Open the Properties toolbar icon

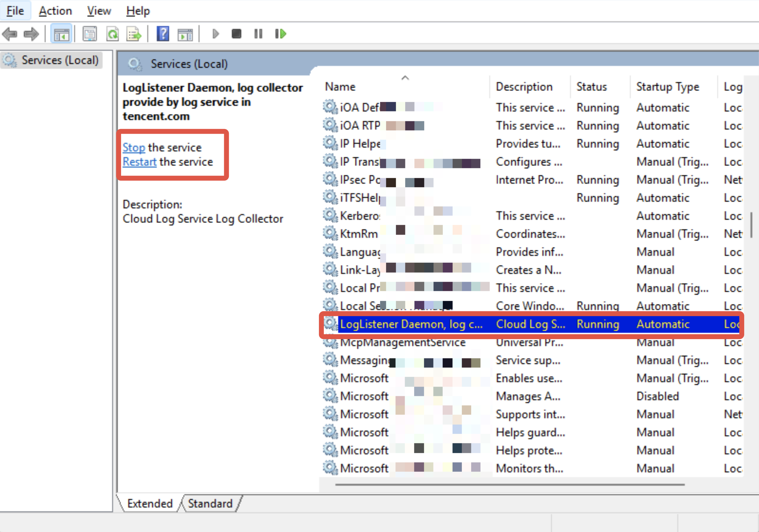pos(90,34)
